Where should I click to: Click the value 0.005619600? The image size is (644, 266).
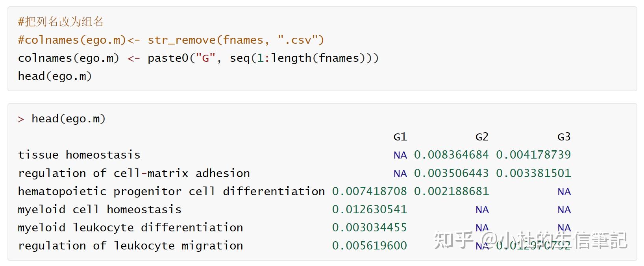tap(369, 246)
